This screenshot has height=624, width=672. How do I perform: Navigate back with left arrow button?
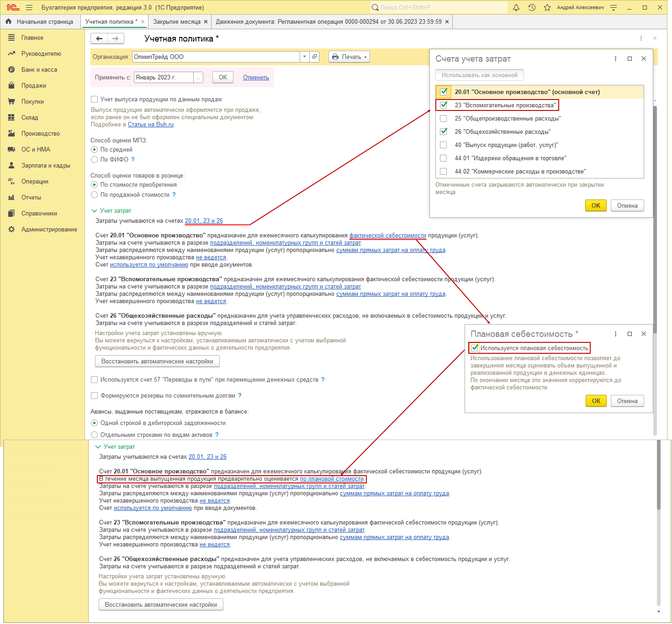coord(99,39)
